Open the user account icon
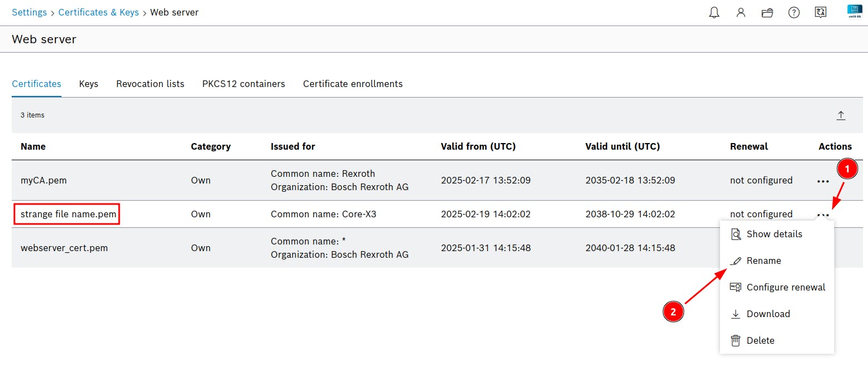The image size is (868, 367). [741, 12]
